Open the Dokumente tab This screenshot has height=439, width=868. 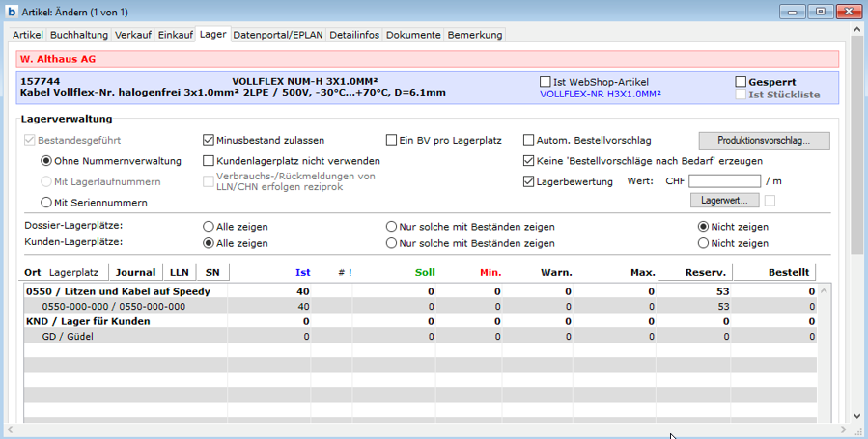point(414,35)
